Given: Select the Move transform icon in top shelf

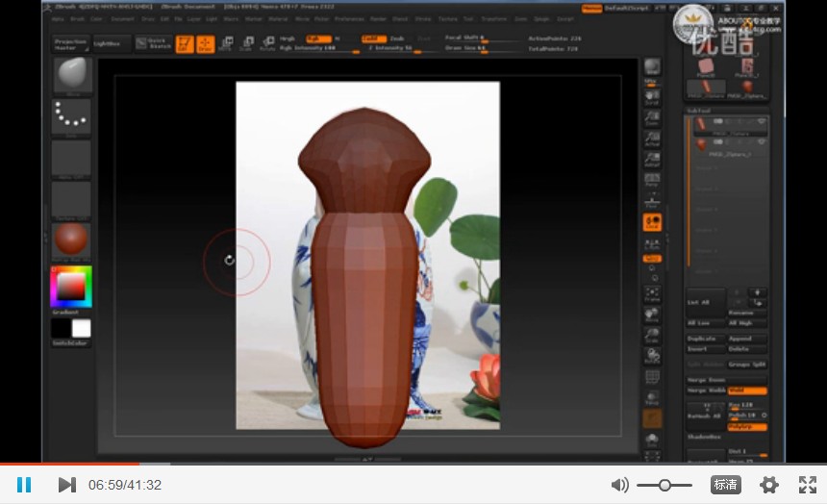Looking at the screenshot, I should tap(225, 44).
